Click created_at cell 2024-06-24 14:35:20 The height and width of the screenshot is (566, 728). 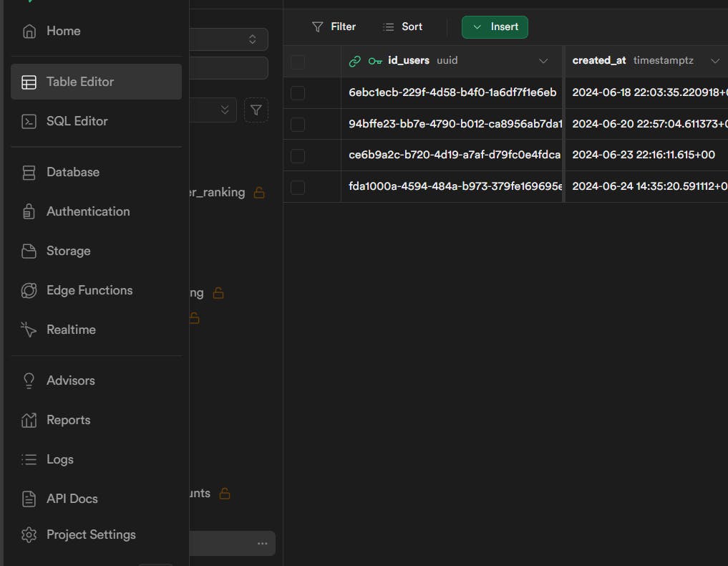(x=646, y=187)
